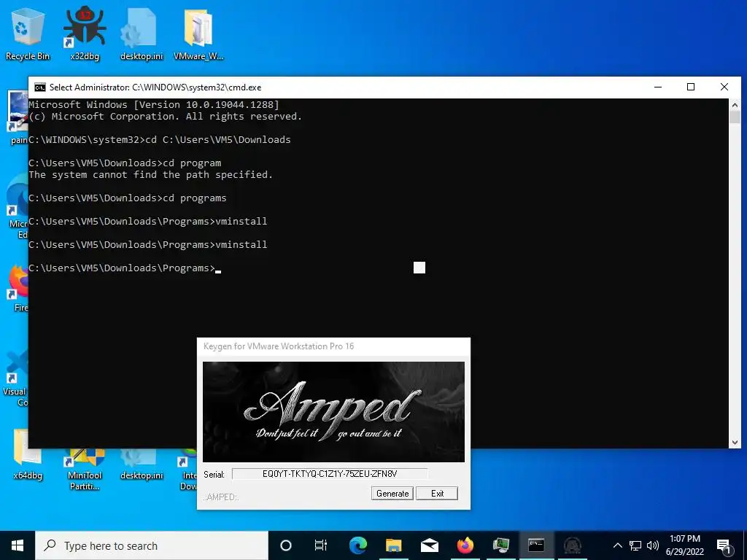
Task: Launch Microsoft Edge from the taskbar
Action: 357,545
